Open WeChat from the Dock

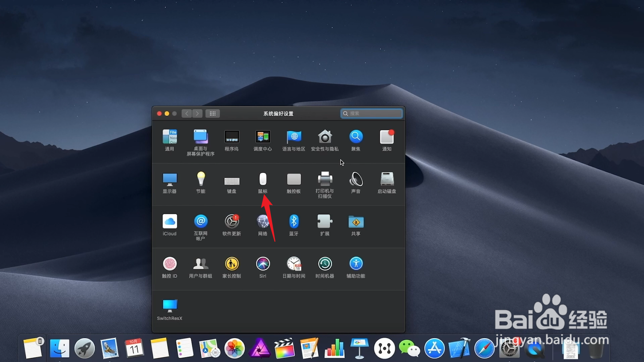(x=409, y=349)
